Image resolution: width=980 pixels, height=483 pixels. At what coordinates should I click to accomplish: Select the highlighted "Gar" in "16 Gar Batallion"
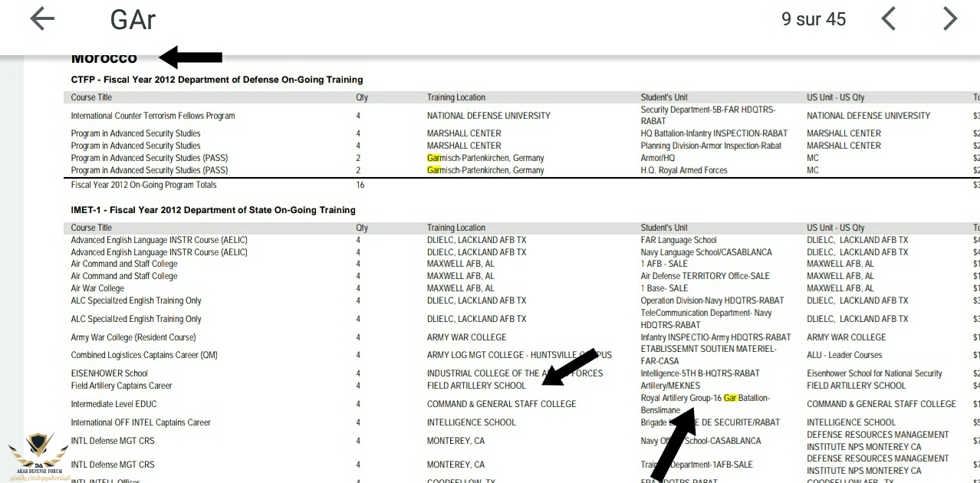730,398
